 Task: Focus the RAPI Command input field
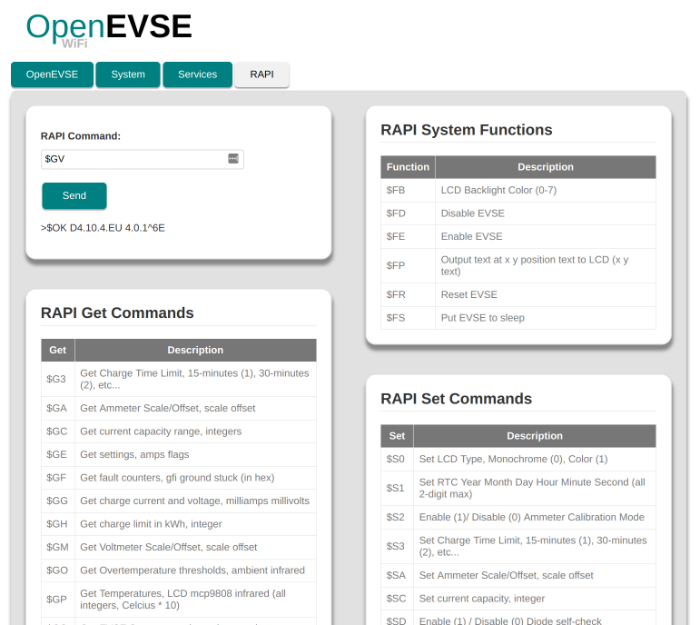(x=142, y=159)
